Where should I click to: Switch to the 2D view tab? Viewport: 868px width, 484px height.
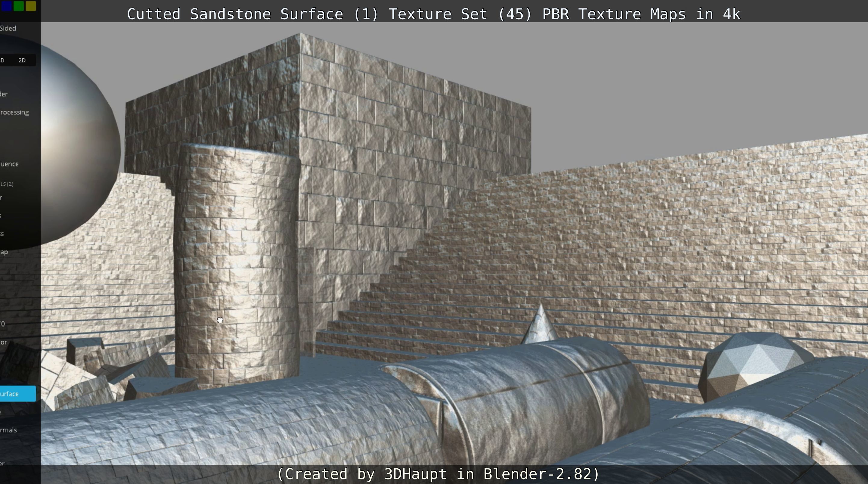[x=22, y=60]
